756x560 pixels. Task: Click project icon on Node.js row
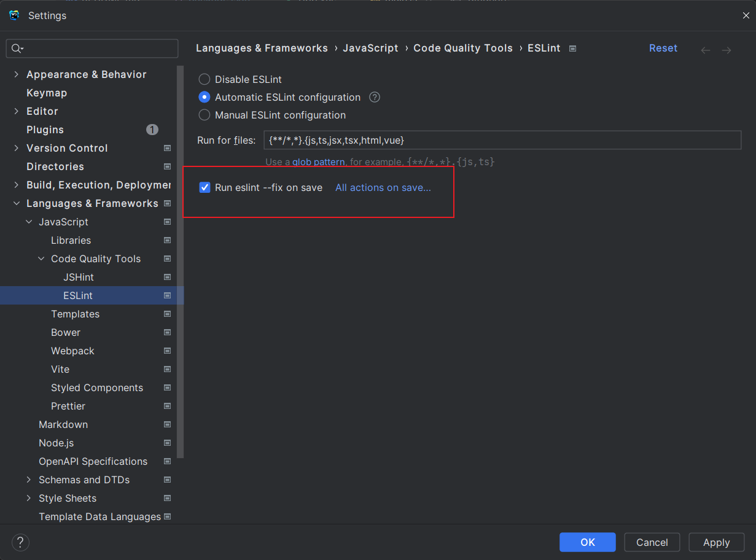(x=168, y=443)
